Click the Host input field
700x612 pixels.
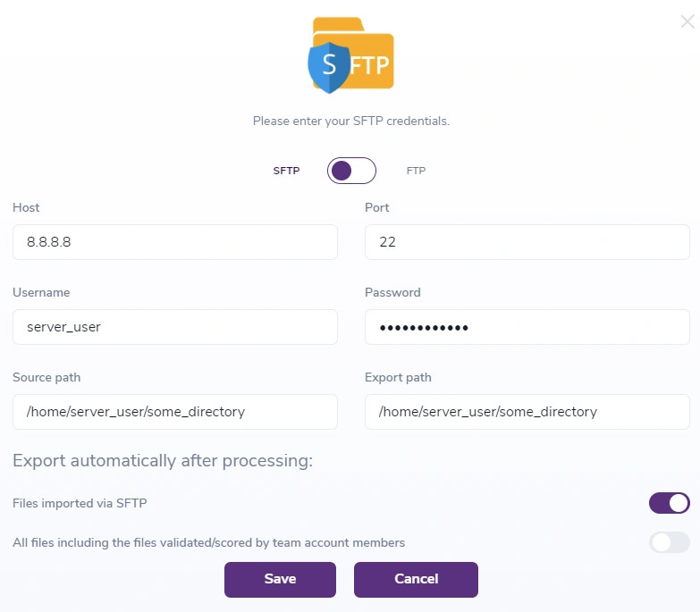(x=175, y=242)
